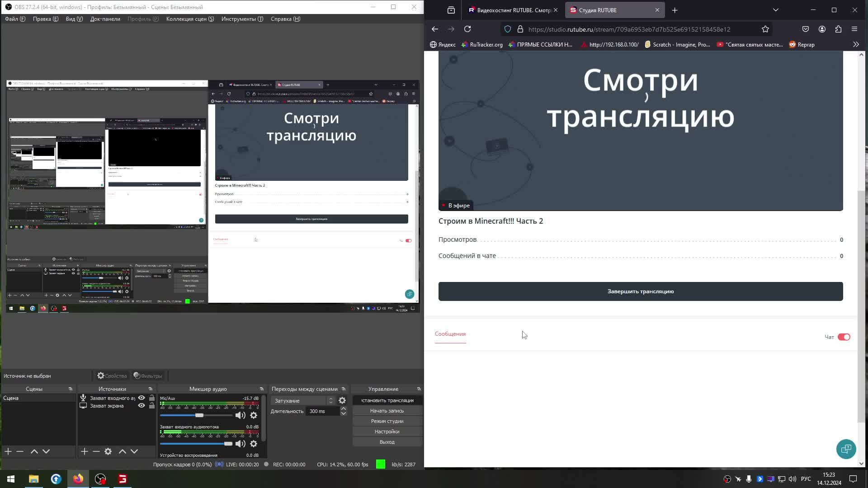Image resolution: width=868 pixels, height=488 pixels.
Task: Add a new source with plus icon
Action: 85,451
